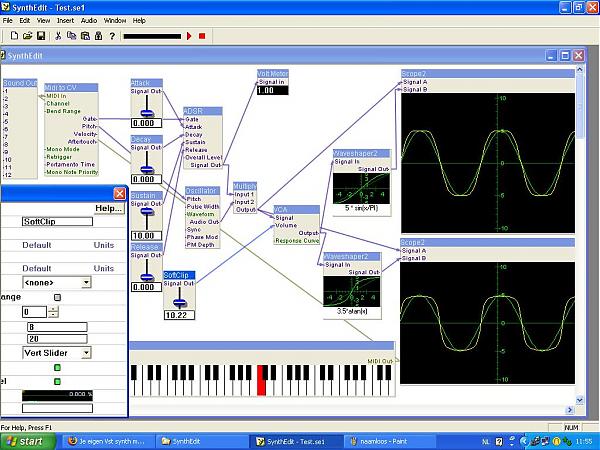600x450 pixels.
Task: Select the Volt Meter module title
Action: coord(273,73)
